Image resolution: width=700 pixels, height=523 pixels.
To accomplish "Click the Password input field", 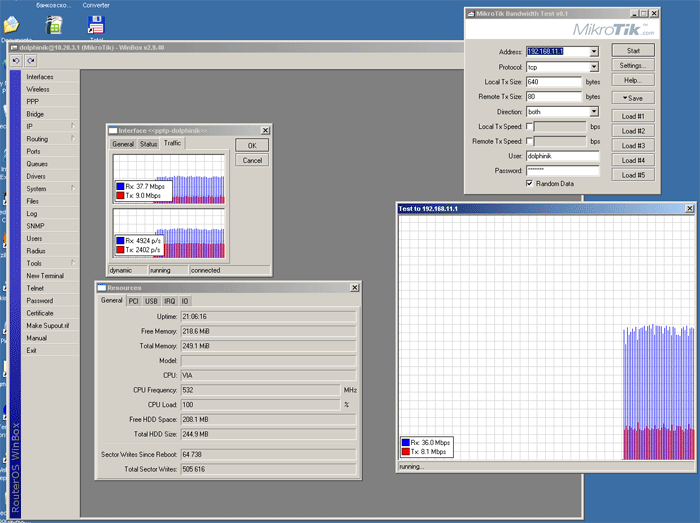I will [562, 170].
